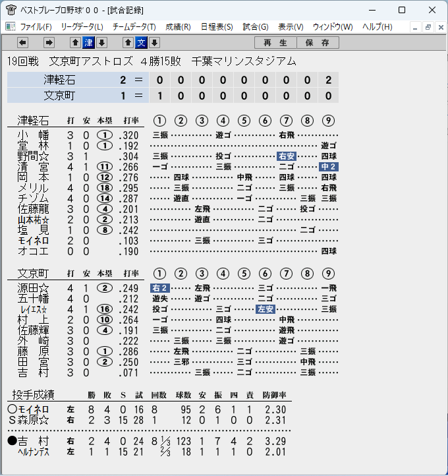Open the リーグデータ(L) menu
The height and width of the screenshot is (476, 448).
tap(82, 27)
